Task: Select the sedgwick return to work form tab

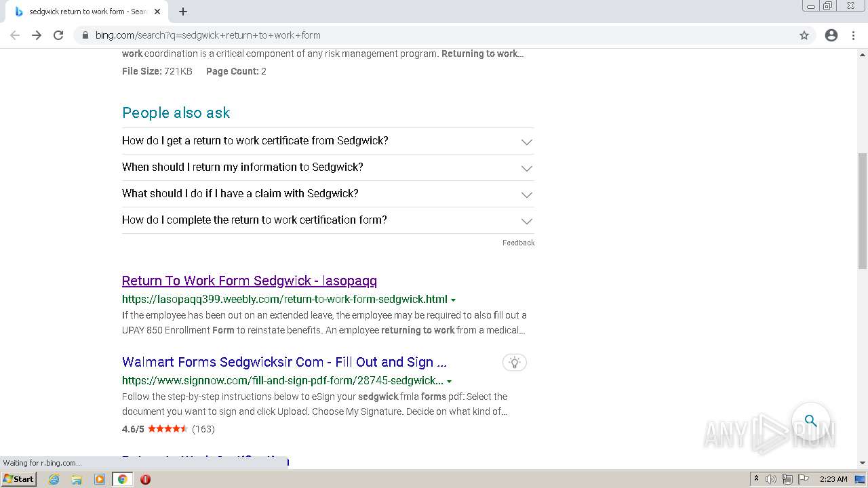Action: [x=87, y=12]
